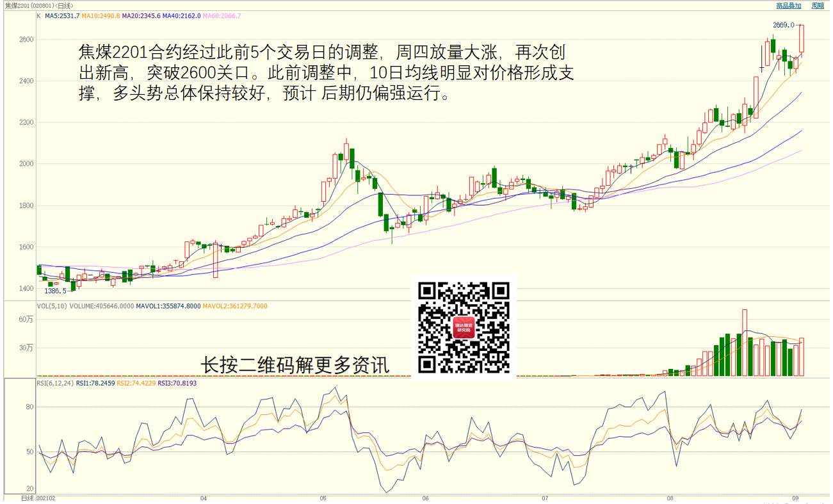This screenshot has width=833, height=504.
Task: Click the latest red candlestick at far right
Action: (x=801, y=38)
